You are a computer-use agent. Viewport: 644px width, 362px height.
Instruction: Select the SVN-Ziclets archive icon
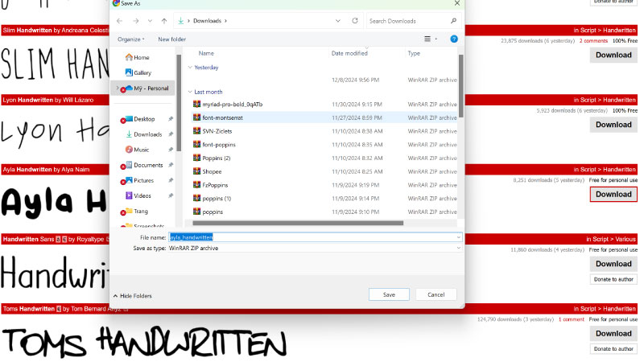(196, 131)
